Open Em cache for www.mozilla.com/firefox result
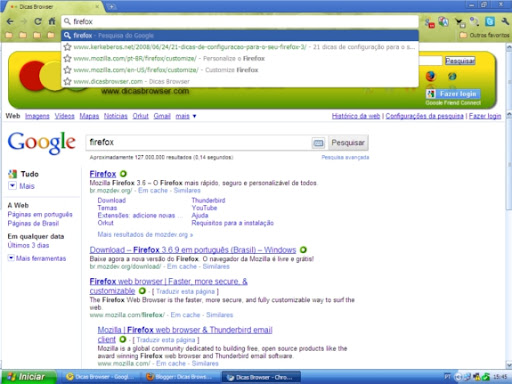This screenshot has width=512, height=384. point(185,315)
